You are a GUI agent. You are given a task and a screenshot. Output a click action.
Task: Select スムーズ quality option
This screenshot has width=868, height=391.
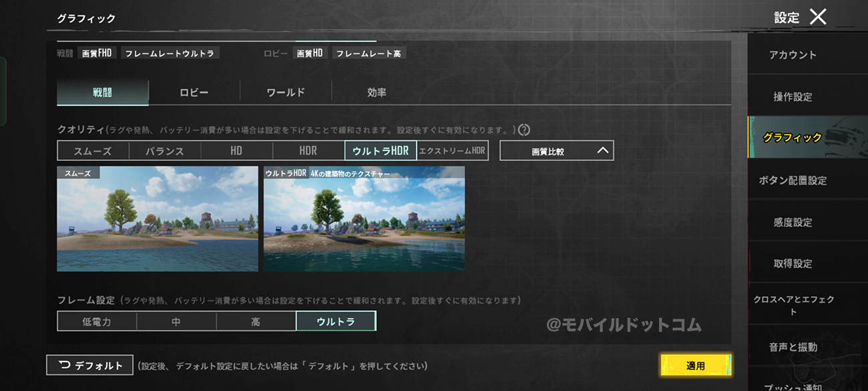[x=93, y=151]
